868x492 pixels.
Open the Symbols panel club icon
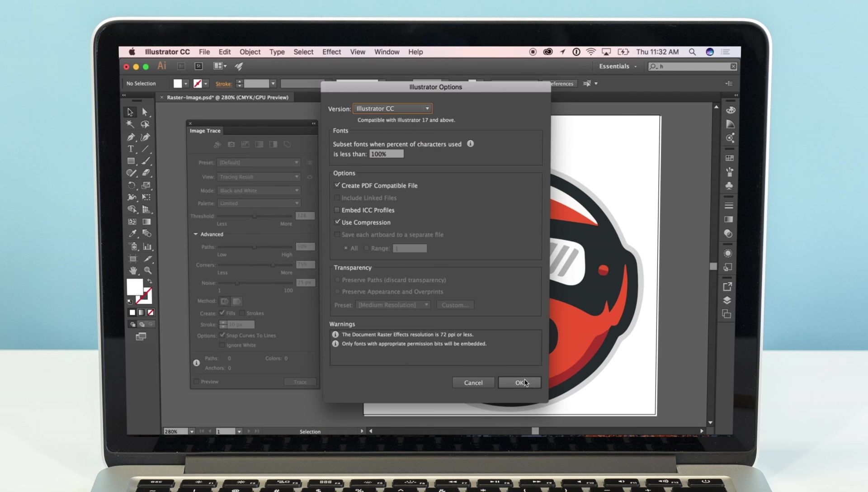click(729, 185)
